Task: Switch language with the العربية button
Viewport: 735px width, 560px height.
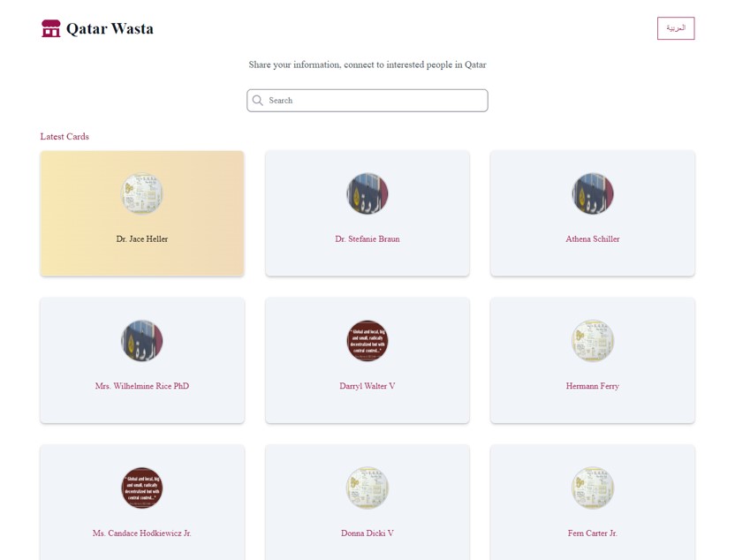Action: tap(676, 28)
